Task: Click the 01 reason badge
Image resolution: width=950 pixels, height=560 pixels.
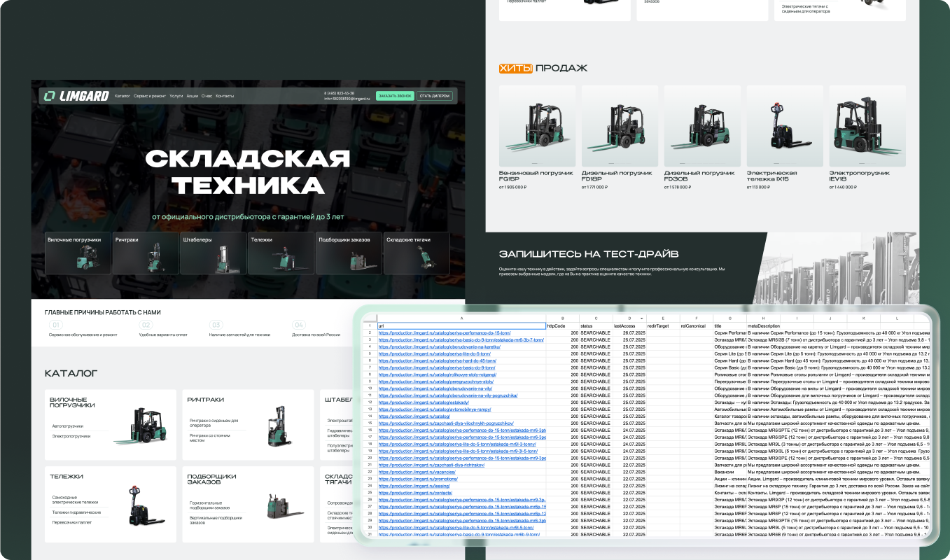Action: [x=57, y=325]
